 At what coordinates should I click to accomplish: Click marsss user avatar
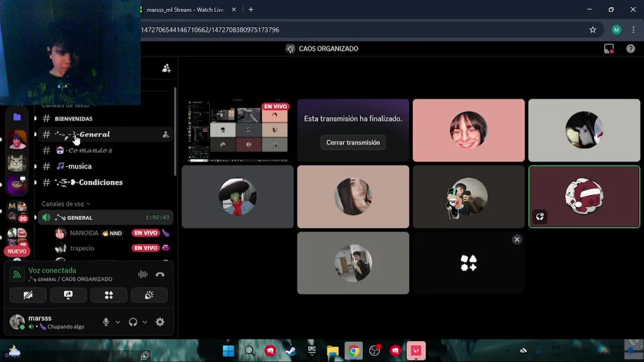point(17,322)
